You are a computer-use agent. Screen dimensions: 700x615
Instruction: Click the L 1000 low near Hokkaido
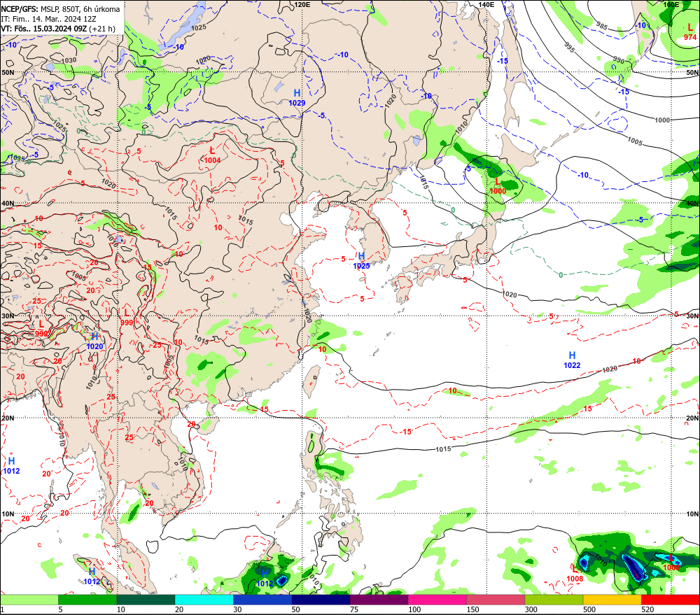coord(498,186)
